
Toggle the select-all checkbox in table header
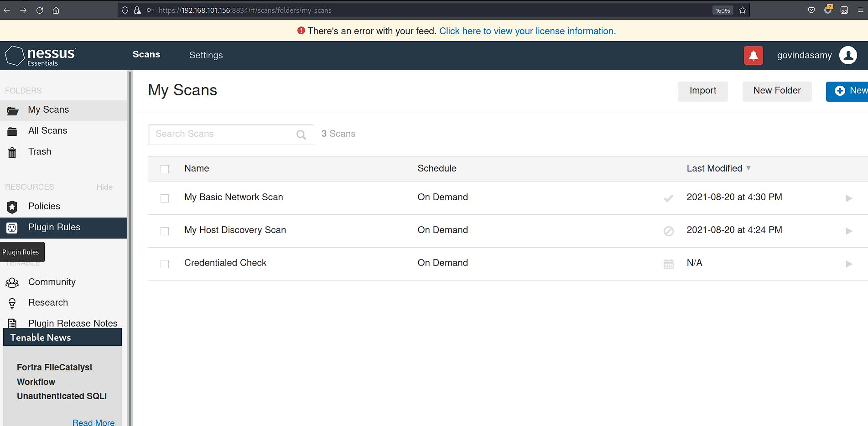(x=165, y=169)
